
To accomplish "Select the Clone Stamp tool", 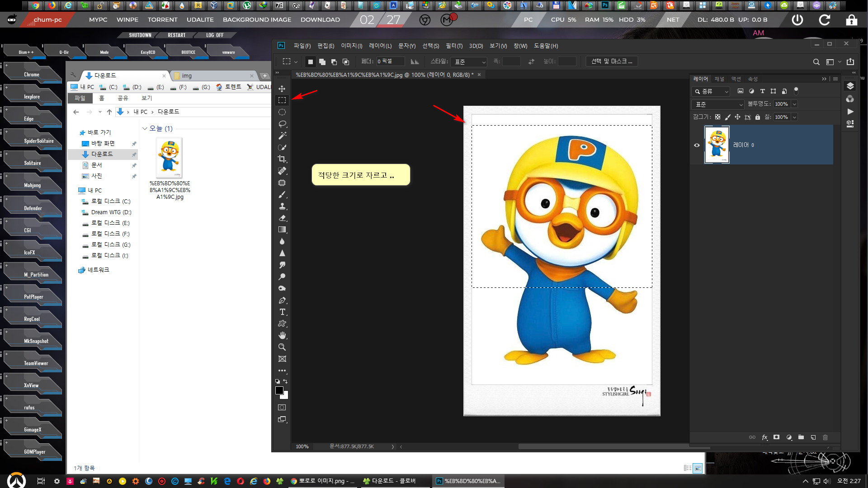I will point(282,206).
